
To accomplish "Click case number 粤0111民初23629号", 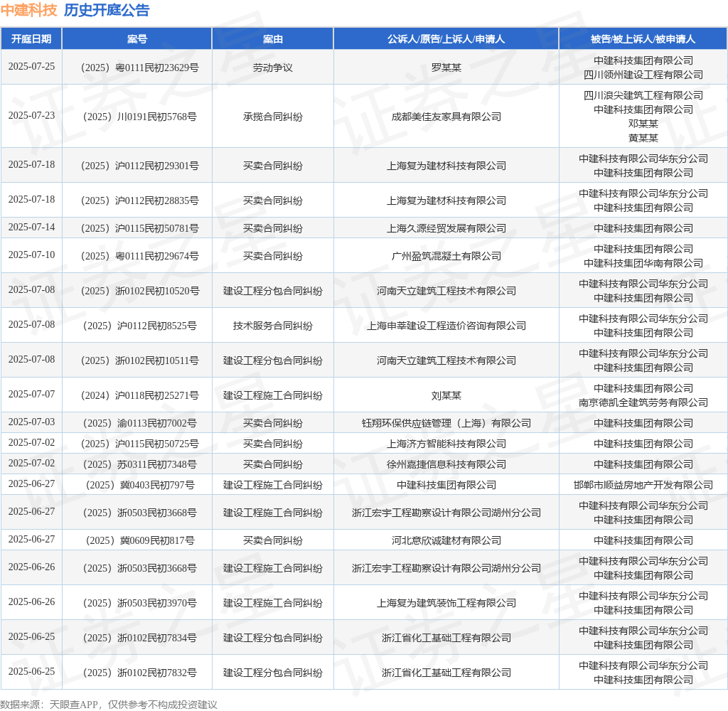I will click(140, 68).
